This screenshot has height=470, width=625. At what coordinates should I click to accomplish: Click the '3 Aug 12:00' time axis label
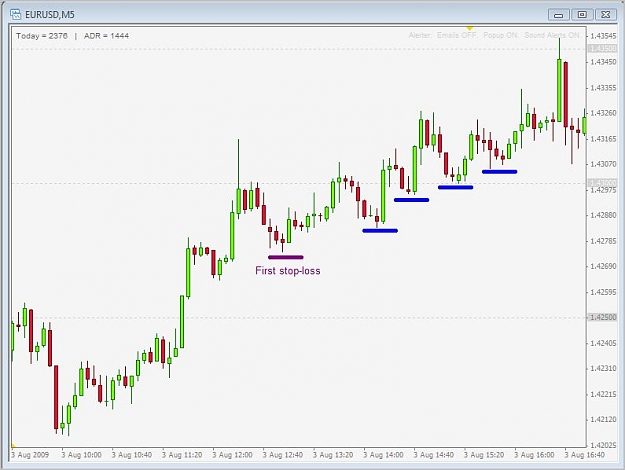pyautogui.click(x=232, y=455)
